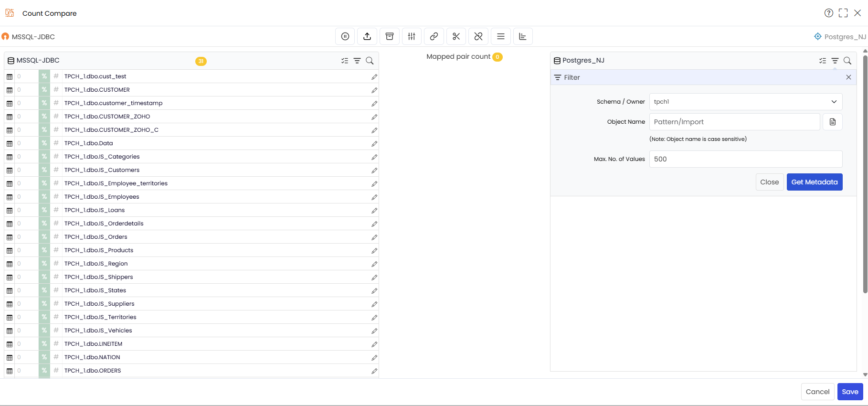The width and height of the screenshot is (868, 406).
Task: Click the pause icon in center toolbar
Action: 345,36
